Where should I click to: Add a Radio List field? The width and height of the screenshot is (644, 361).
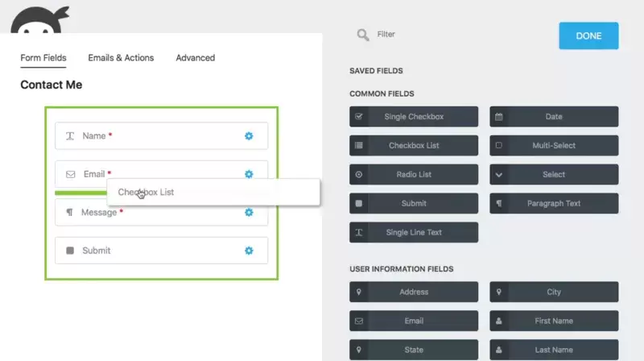tap(414, 174)
